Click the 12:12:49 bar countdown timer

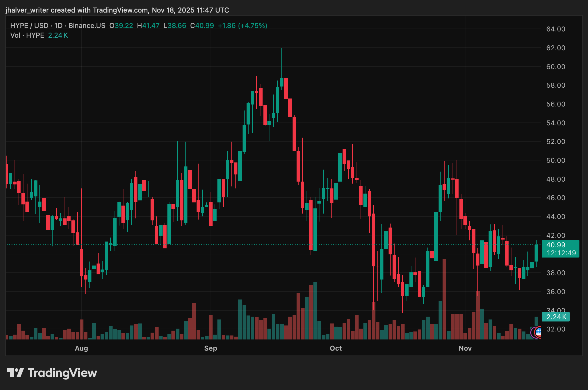pos(561,253)
